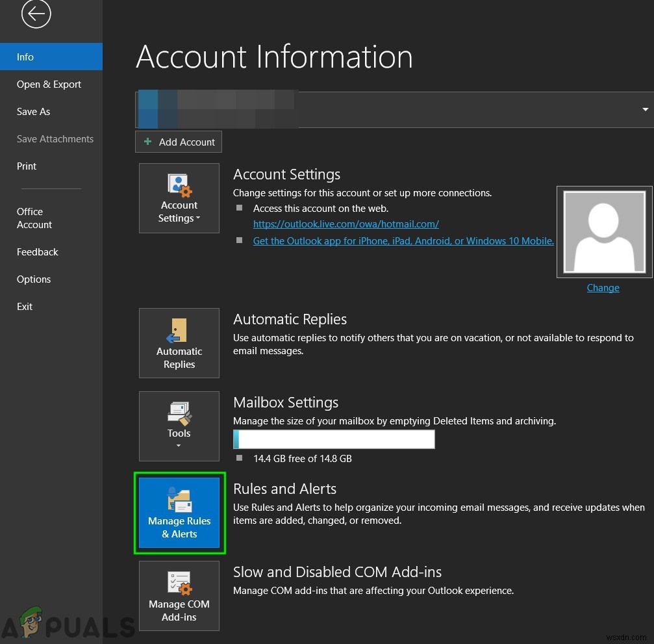
Task: Expand the account selection dropdown
Action: pyautogui.click(x=644, y=109)
